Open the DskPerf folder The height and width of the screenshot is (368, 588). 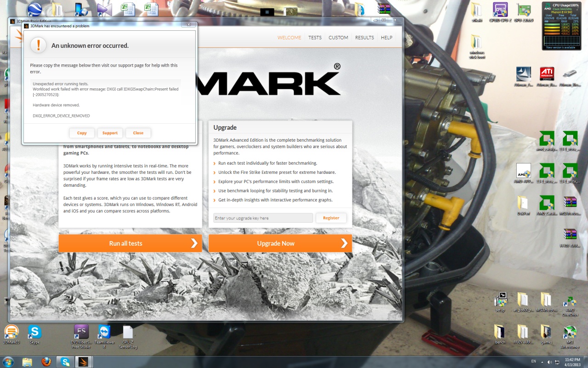(524, 205)
